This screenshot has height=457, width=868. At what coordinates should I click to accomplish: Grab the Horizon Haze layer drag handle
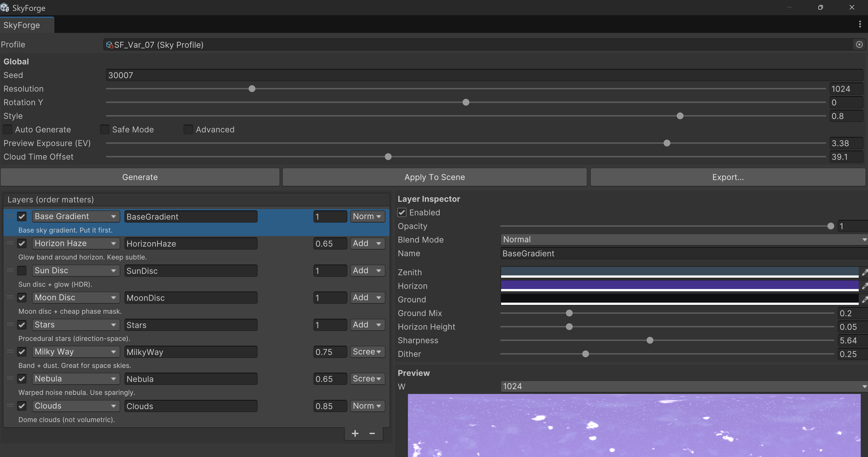[x=10, y=243]
